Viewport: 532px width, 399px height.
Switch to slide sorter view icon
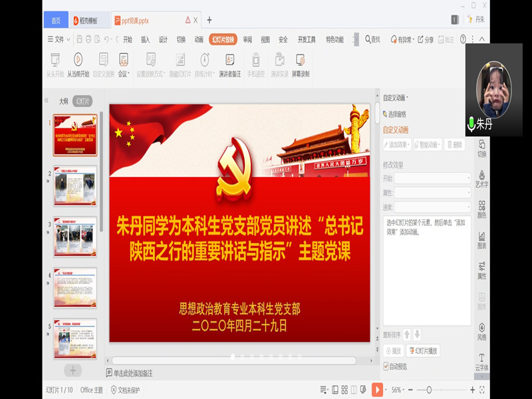click(344, 390)
